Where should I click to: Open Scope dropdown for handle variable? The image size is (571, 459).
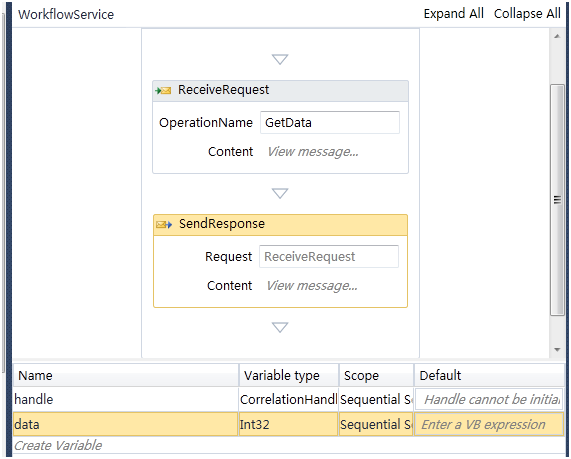(x=376, y=400)
